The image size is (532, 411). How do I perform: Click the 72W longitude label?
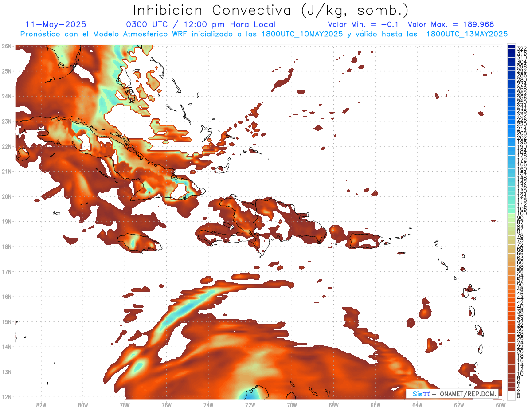tap(250, 405)
